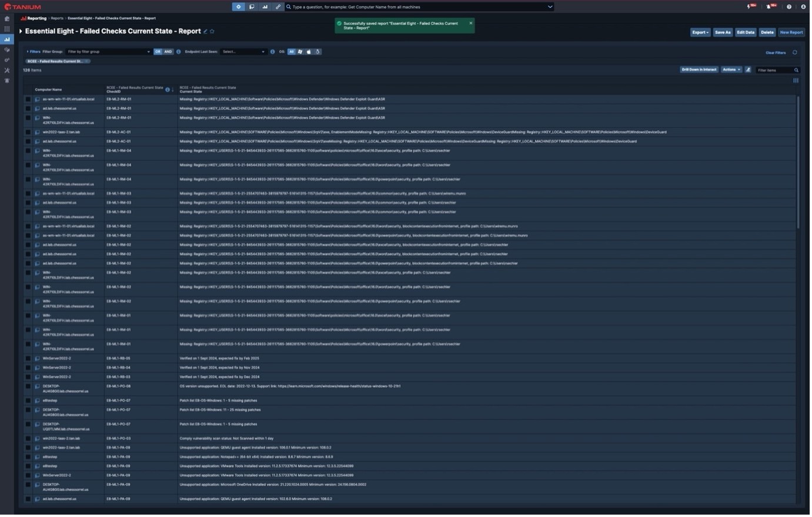812x517 pixels.
Task: Open the column chooser icon above table
Action: [x=797, y=81]
